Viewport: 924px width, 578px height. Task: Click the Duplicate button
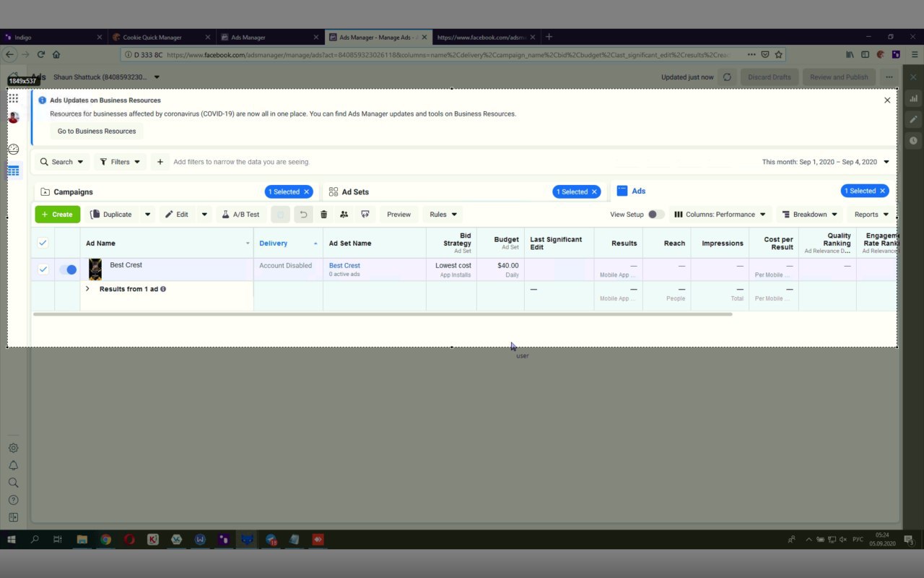click(112, 215)
